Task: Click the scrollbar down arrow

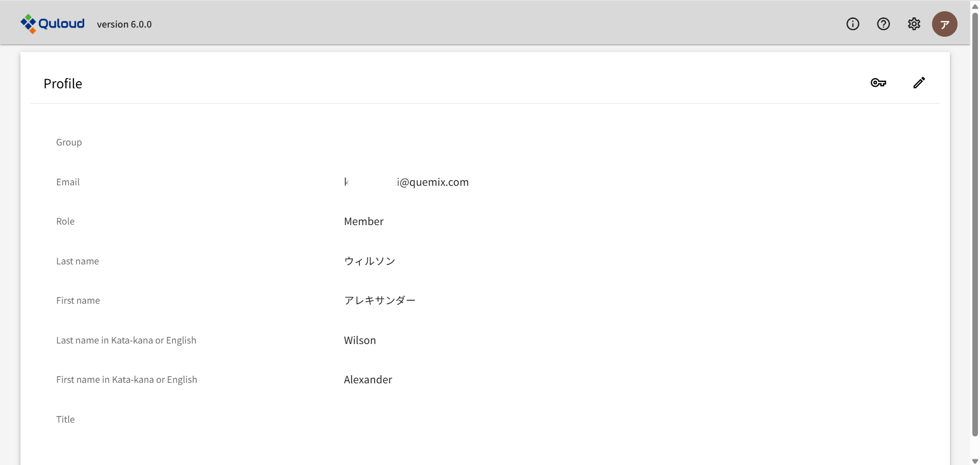Action: [x=975, y=461]
